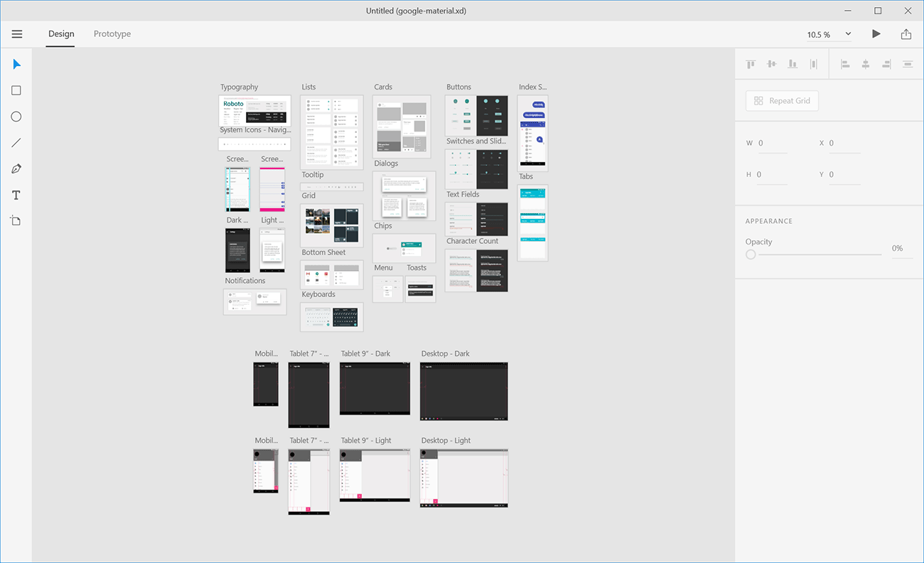Switch to the Design tab
Image resolution: width=924 pixels, height=563 pixels.
(x=60, y=33)
